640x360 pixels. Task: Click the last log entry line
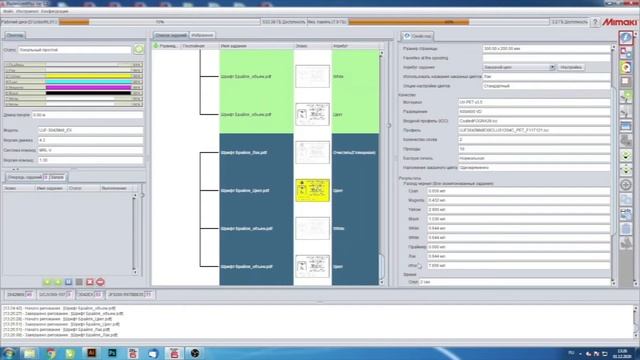coord(60,335)
